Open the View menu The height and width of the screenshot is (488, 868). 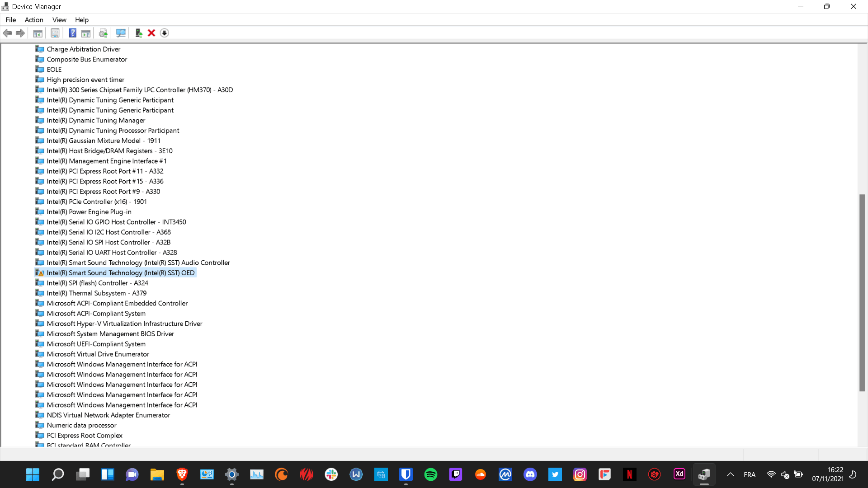click(59, 20)
